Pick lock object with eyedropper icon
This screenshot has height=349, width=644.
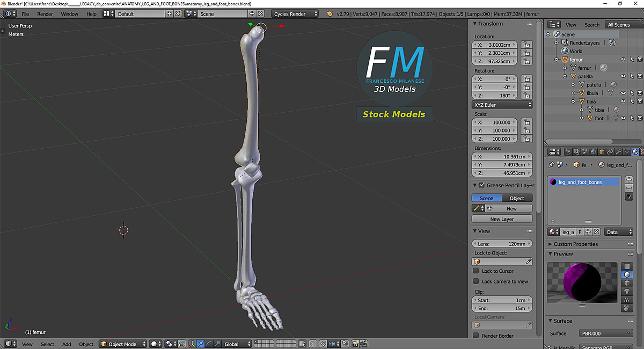[529, 261]
